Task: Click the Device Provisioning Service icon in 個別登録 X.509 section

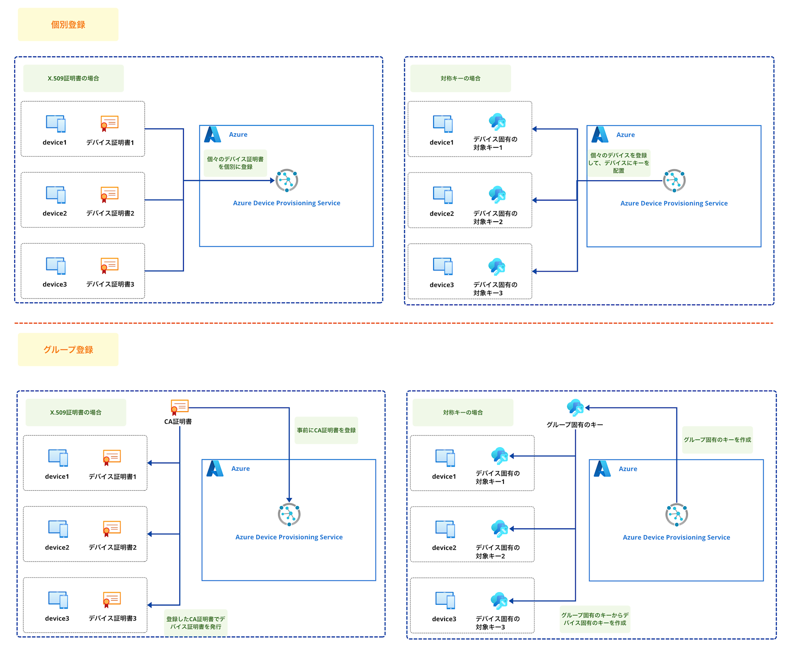Action: point(287,181)
